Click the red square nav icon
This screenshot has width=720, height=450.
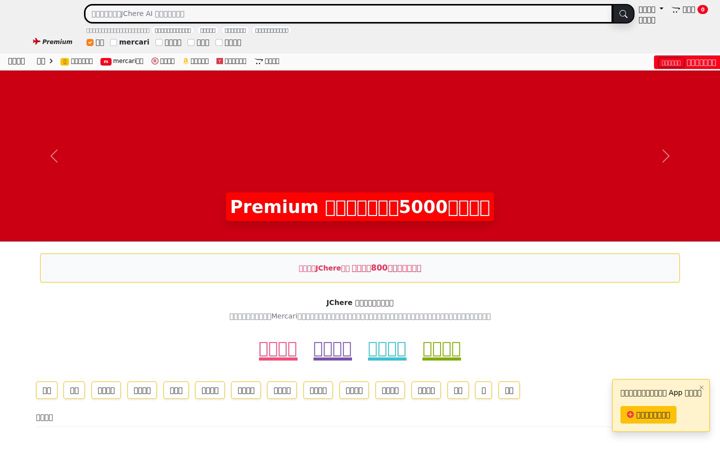point(219,61)
